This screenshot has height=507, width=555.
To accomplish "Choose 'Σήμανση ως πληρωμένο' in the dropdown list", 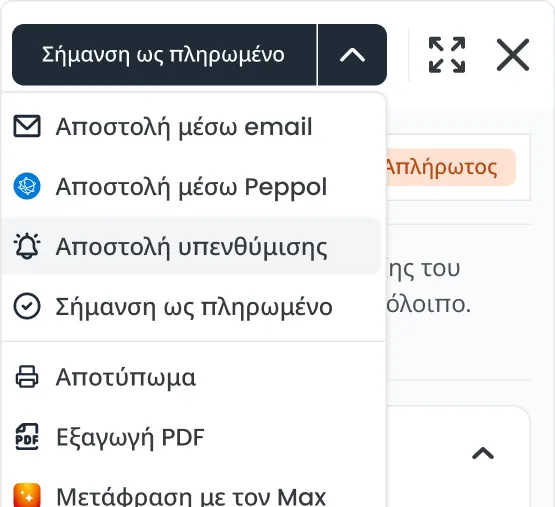I will [191, 306].
